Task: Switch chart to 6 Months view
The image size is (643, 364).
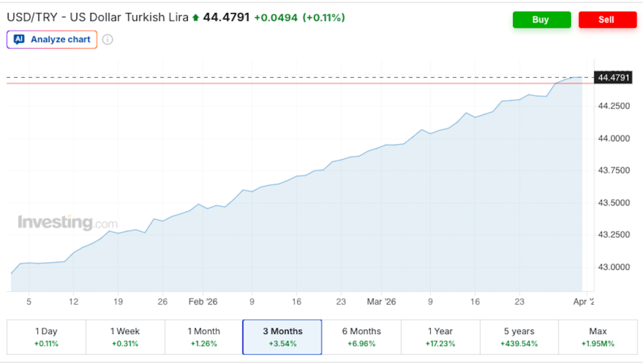Action: pyautogui.click(x=362, y=337)
